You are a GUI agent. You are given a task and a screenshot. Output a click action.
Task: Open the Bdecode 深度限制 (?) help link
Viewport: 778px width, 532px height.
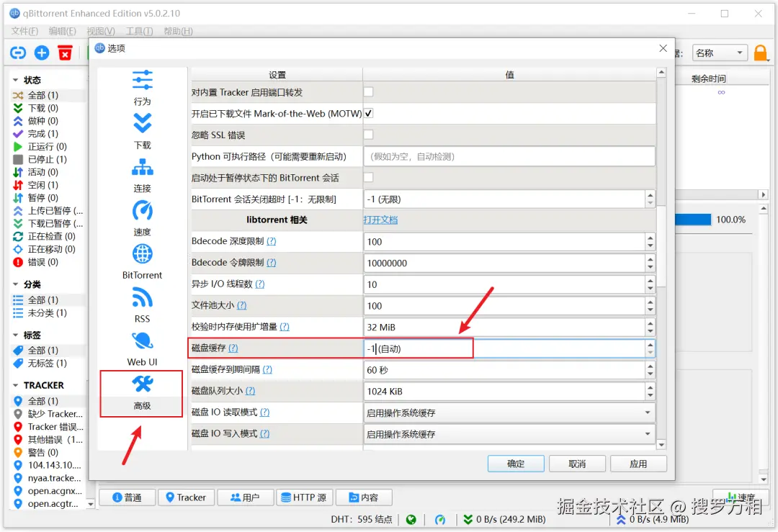coord(272,241)
